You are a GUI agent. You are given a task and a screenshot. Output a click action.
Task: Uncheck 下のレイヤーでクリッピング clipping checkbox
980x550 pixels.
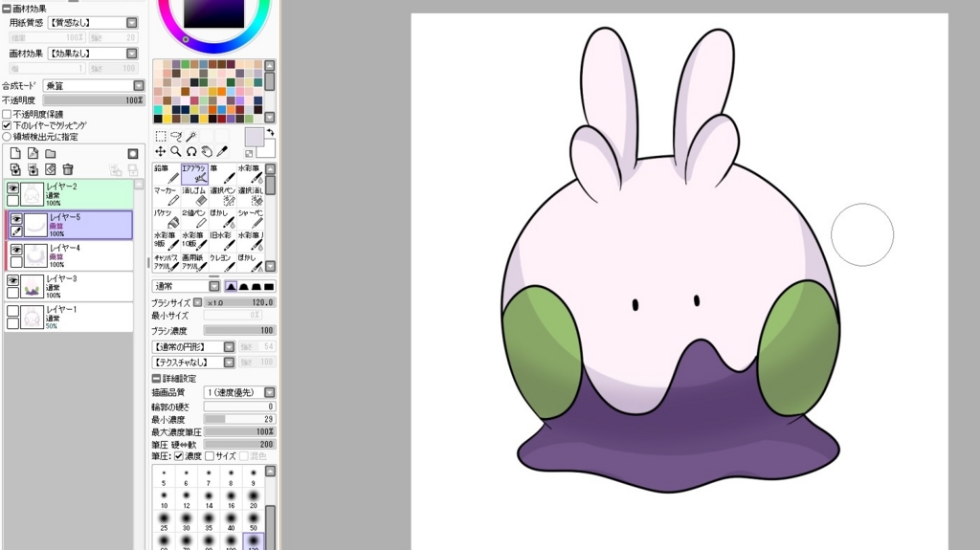click(x=7, y=125)
